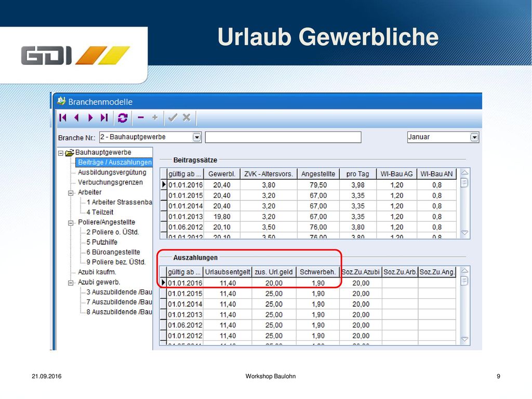Click zus. Url.geld column header
532x399 pixels.
click(x=274, y=272)
